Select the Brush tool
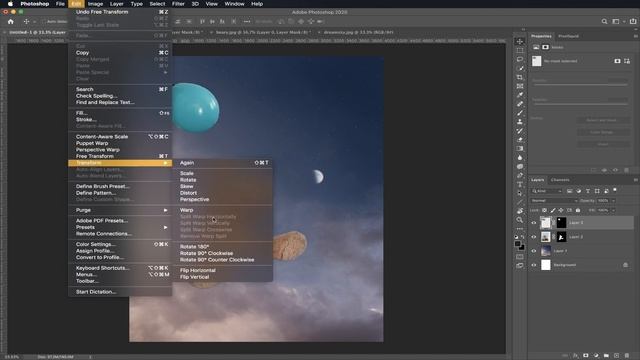The image size is (640, 360). coord(520,113)
